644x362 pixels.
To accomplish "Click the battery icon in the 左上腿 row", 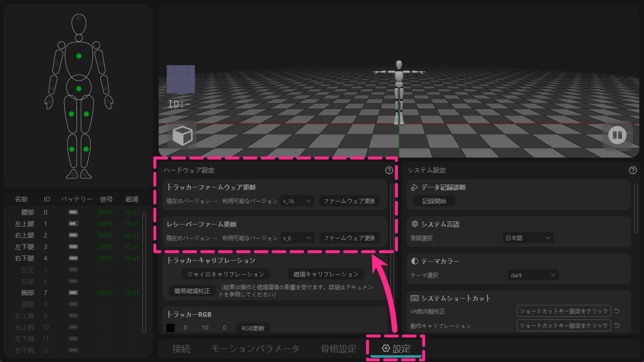I will (x=74, y=224).
